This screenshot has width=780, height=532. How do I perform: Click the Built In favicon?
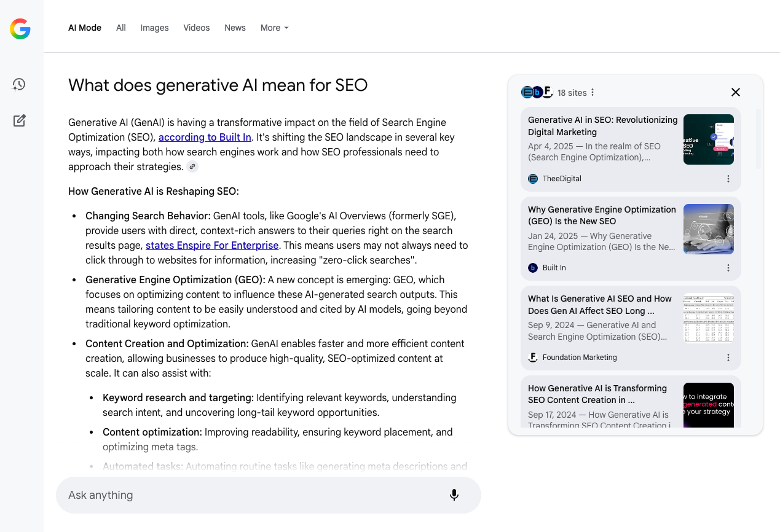coord(533,268)
